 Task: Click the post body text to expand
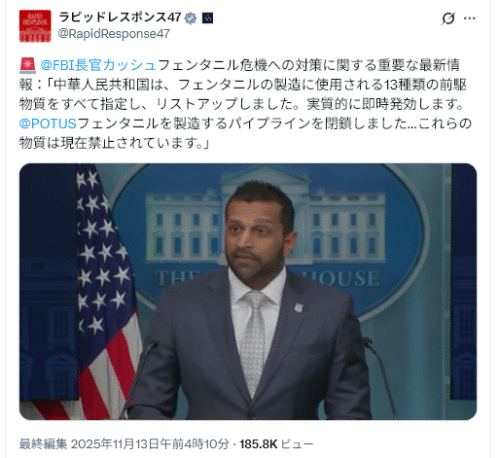pyautogui.click(x=246, y=104)
